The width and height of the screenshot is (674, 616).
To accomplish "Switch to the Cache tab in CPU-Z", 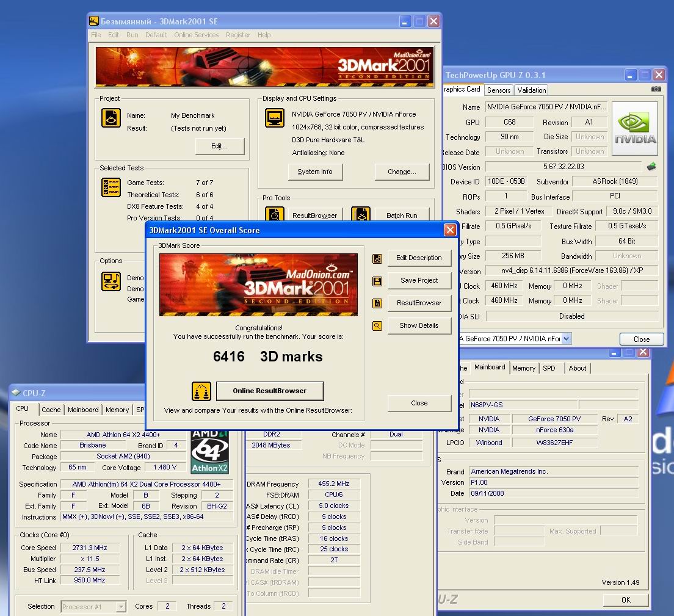I will click(x=51, y=410).
